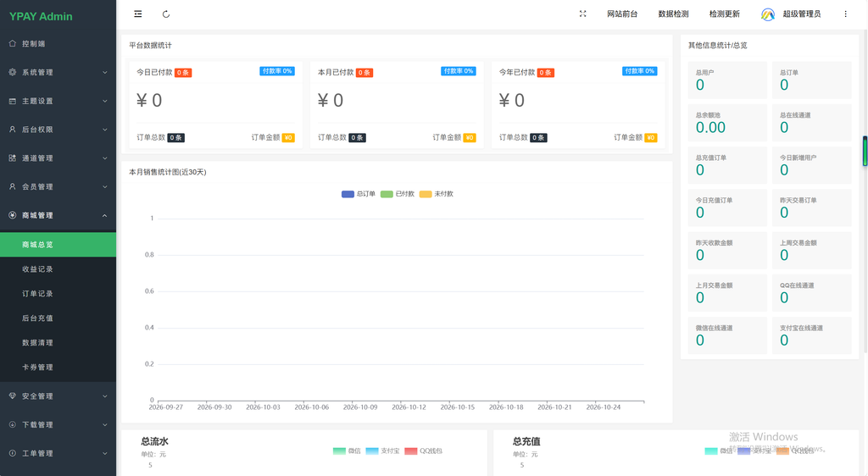Open the 控制端 menu item
The height and width of the screenshot is (476, 868).
click(x=58, y=44)
